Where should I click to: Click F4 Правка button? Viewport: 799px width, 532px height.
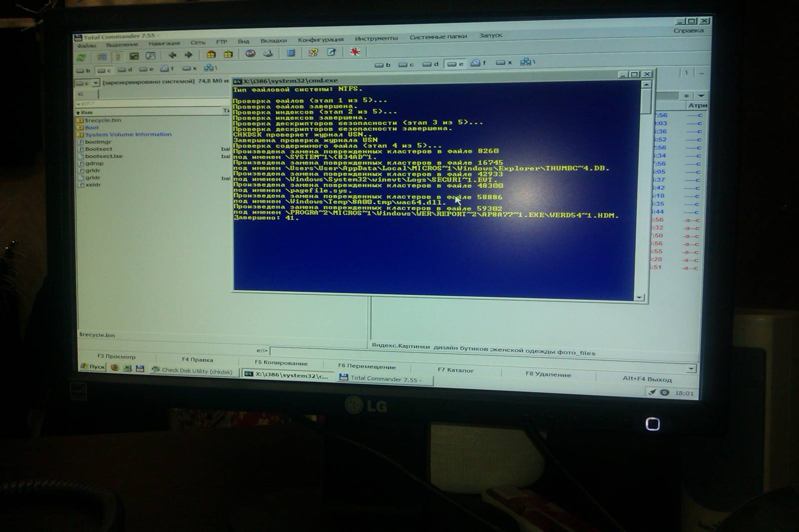(x=197, y=359)
